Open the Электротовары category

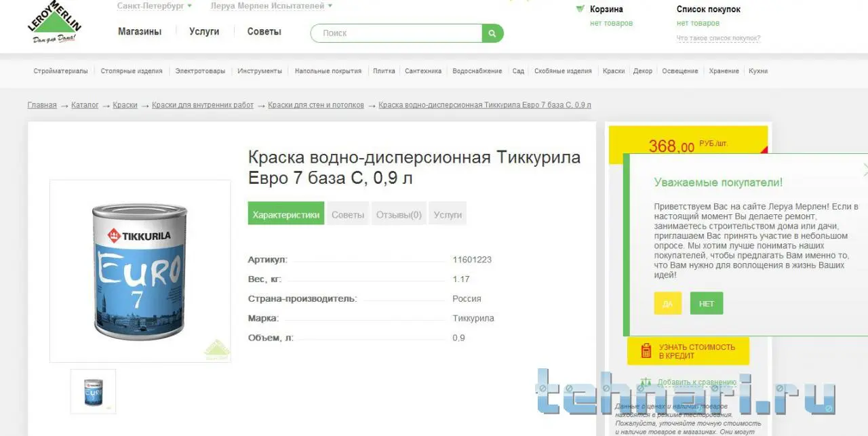tap(200, 71)
